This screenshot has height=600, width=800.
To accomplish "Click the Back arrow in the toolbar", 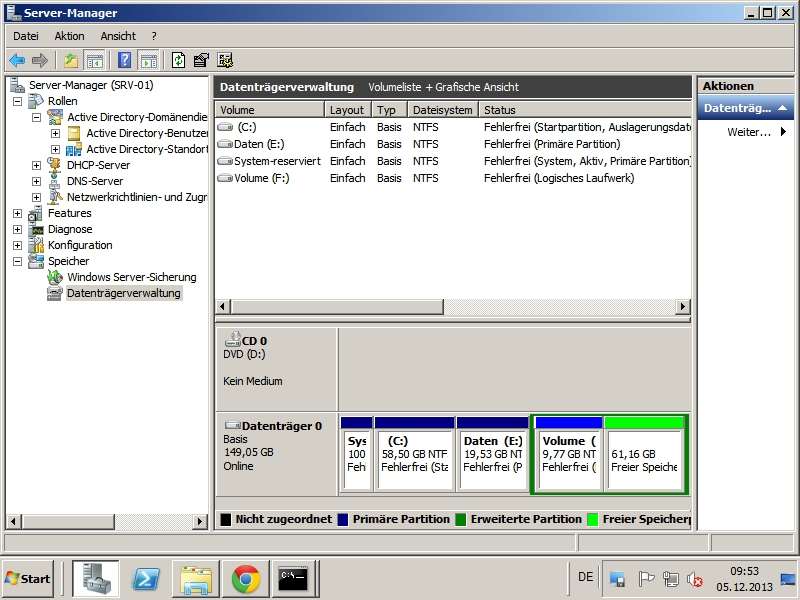I will (x=17, y=60).
